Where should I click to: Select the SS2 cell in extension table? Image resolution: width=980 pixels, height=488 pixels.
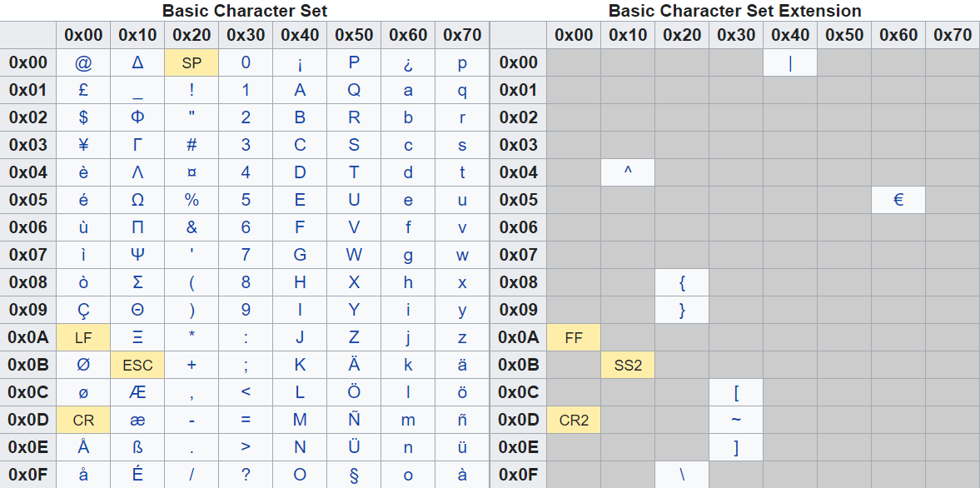tap(628, 365)
